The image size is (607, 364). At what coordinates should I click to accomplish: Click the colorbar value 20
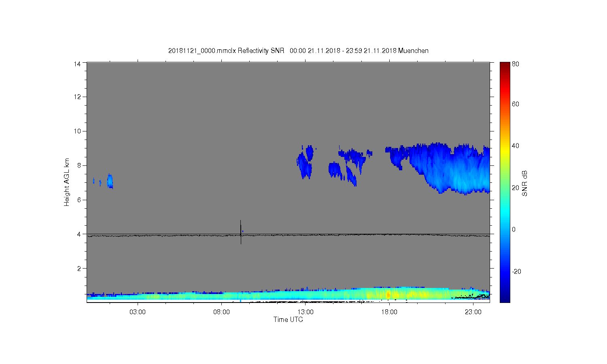pos(516,188)
